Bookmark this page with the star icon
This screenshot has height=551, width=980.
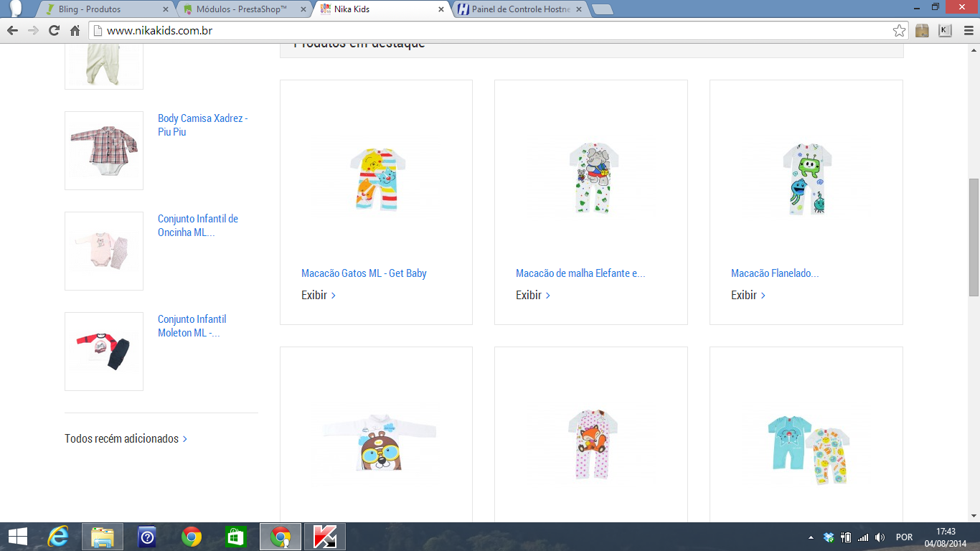(x=899, y=31)
